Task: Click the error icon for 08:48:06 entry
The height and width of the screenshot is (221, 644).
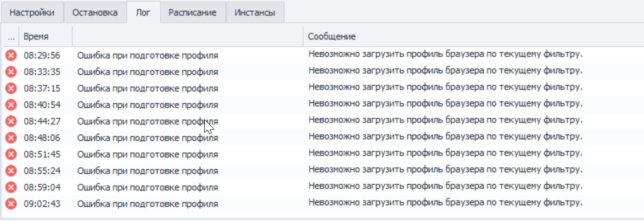Action: point(11,138)
